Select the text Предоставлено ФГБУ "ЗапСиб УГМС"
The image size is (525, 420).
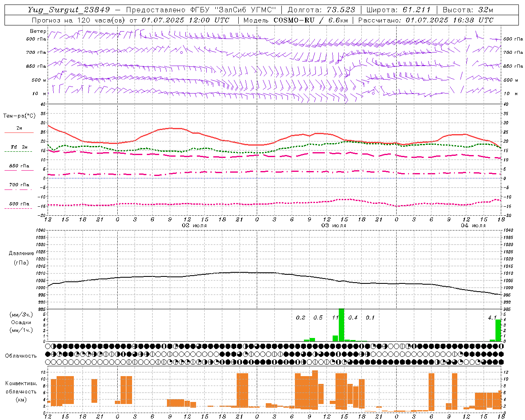[201, 10]
